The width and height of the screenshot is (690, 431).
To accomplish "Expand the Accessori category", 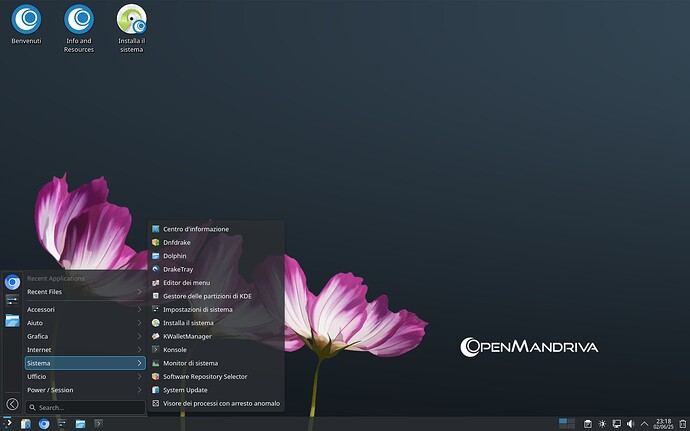I will click(x=85, y=309).
